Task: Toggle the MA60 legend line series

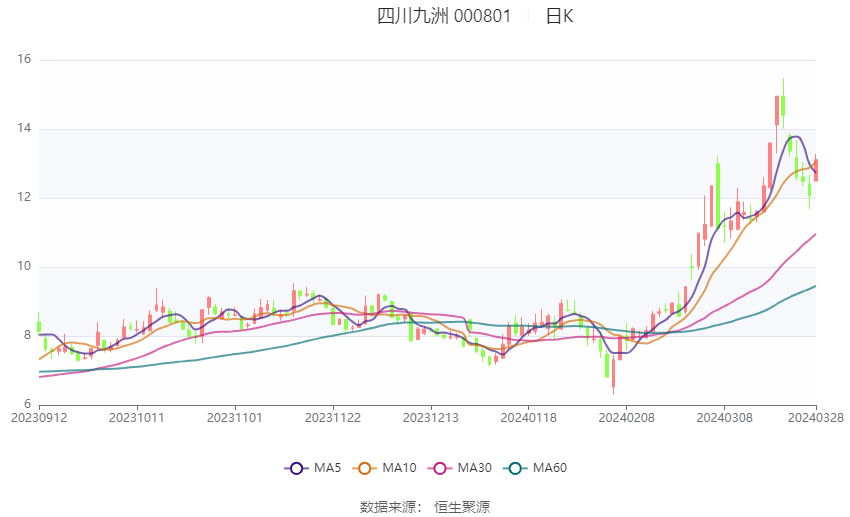Action: [x=535, y=468]
